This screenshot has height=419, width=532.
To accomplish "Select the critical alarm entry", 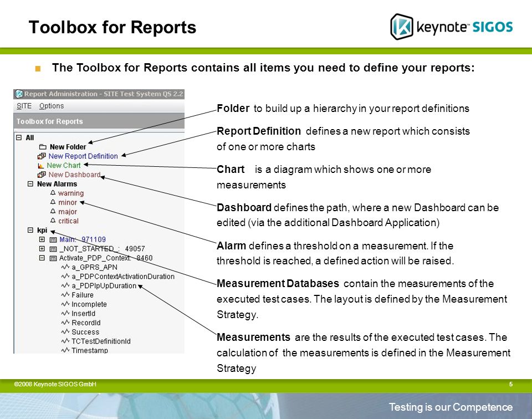I will pyautogui.click(x=68, y=221).
